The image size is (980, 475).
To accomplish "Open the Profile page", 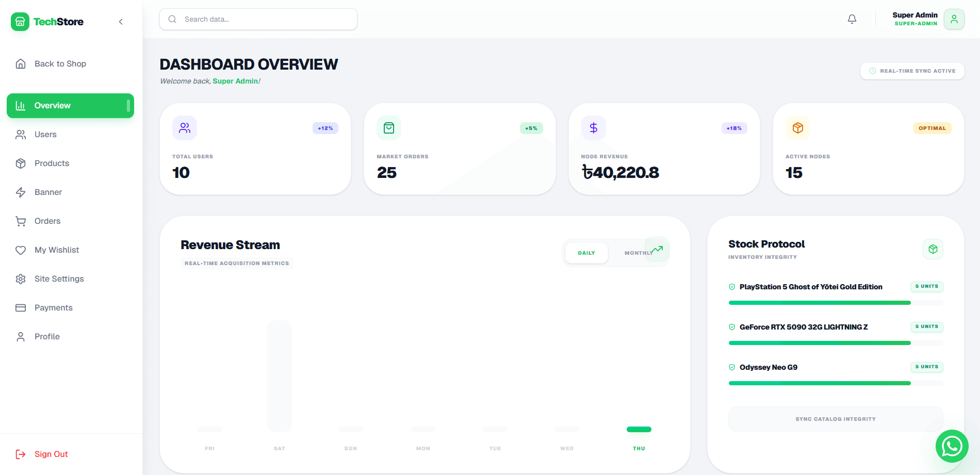I will (x=70, y=337).
